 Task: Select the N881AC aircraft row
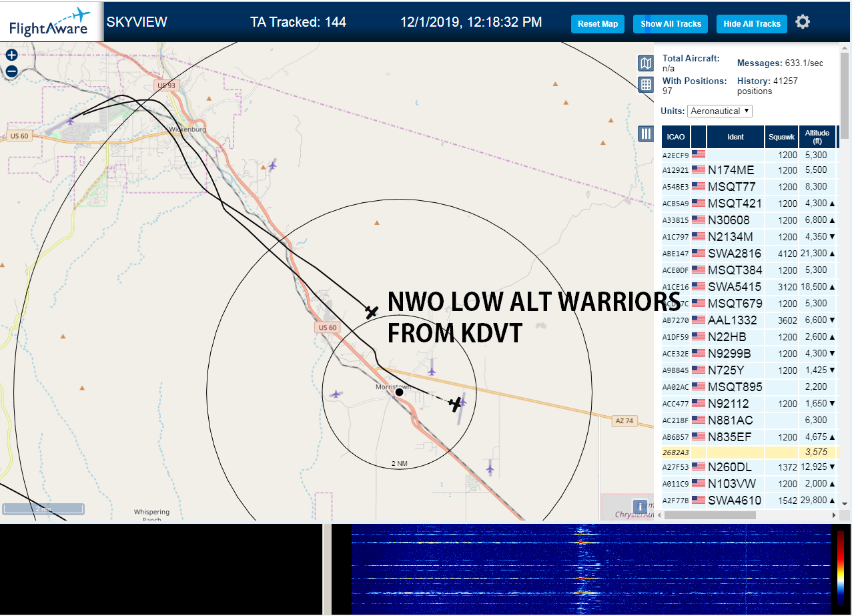coord(749,420)
